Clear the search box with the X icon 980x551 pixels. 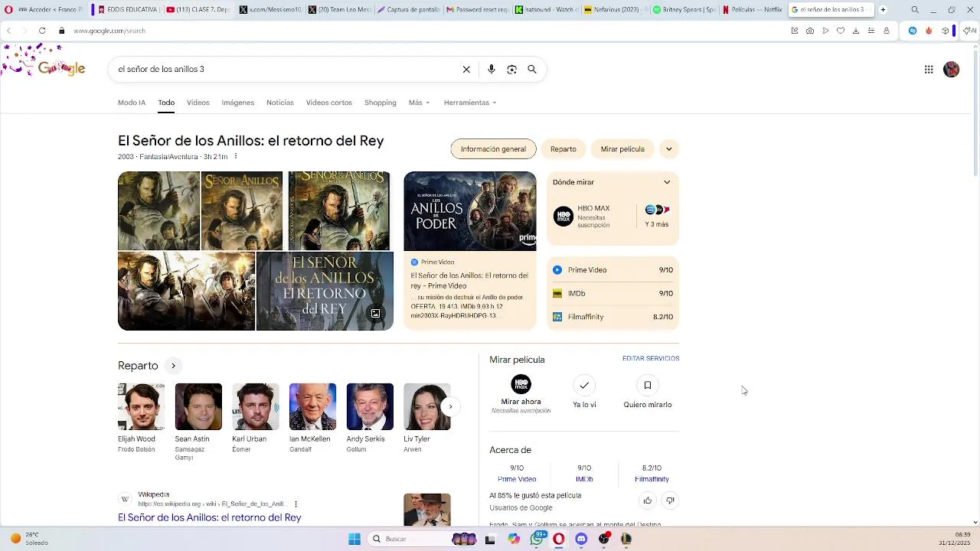[x=466, y=69]
